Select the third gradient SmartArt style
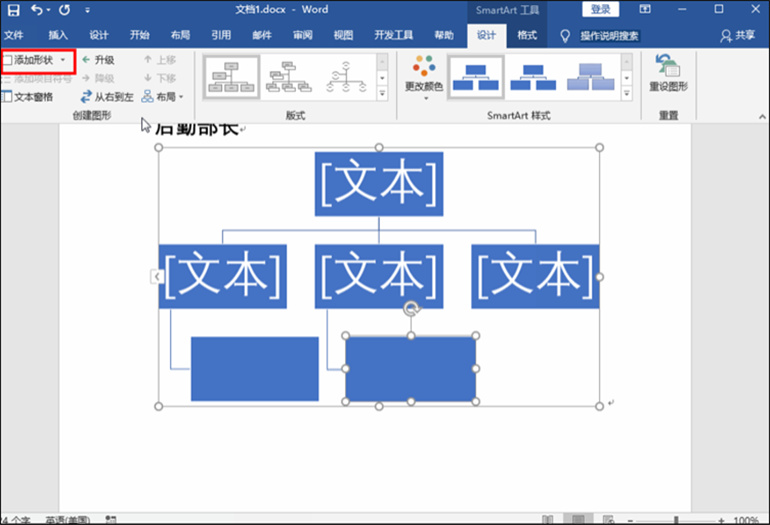Viewport: 770px width, 525px height. 590,77
